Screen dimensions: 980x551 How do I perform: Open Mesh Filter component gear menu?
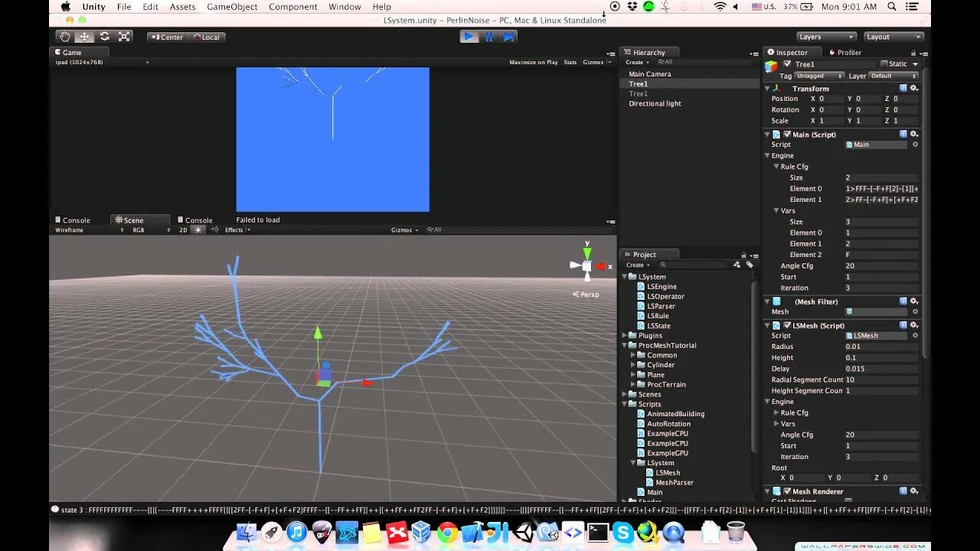click(913, 302)
